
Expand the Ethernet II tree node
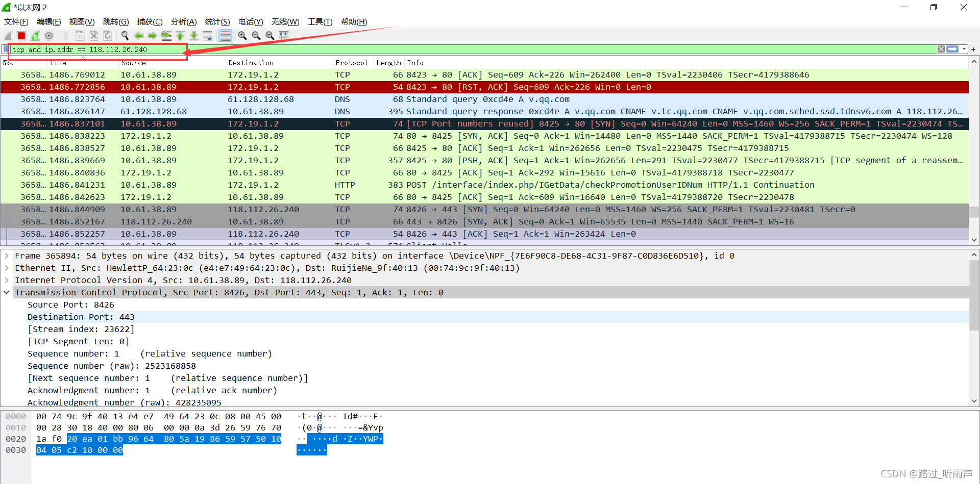(7, 268)
